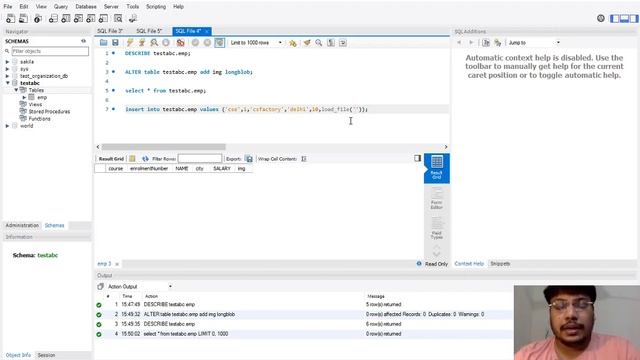This screenshot has height=360, width=640.
Task: Save snippet with the star icon
Action: pyautogui.click(x=293, y=42)
